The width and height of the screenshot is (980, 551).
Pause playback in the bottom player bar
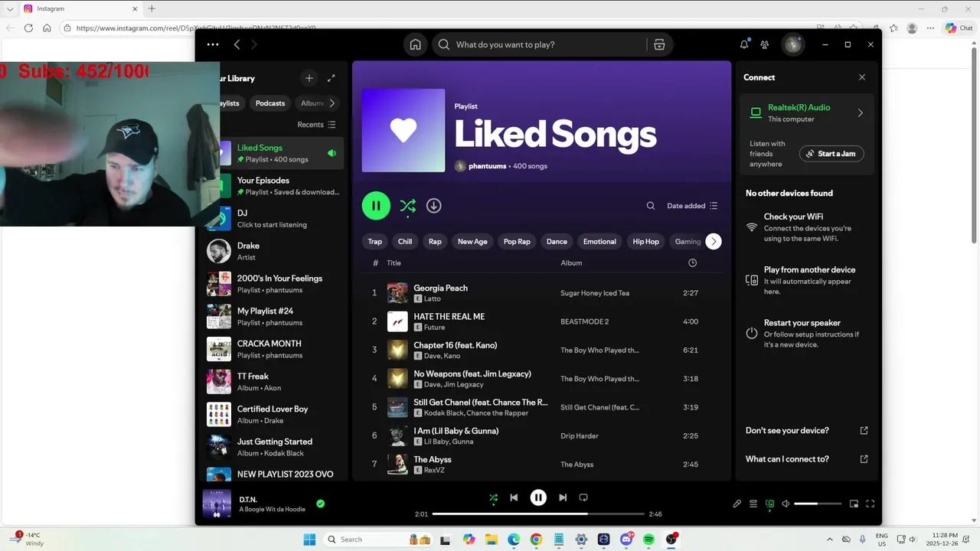[538, 497]
